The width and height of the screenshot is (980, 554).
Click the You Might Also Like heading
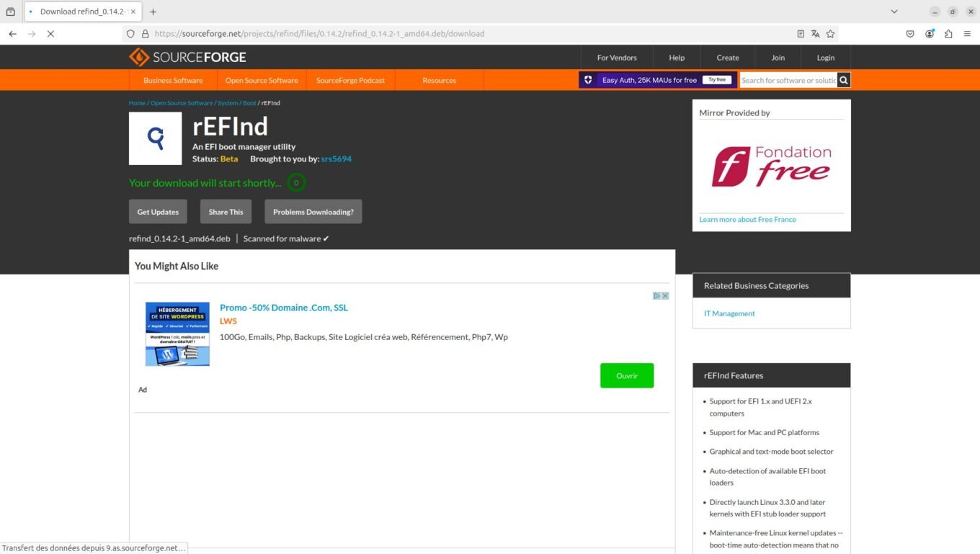[177, 266]
